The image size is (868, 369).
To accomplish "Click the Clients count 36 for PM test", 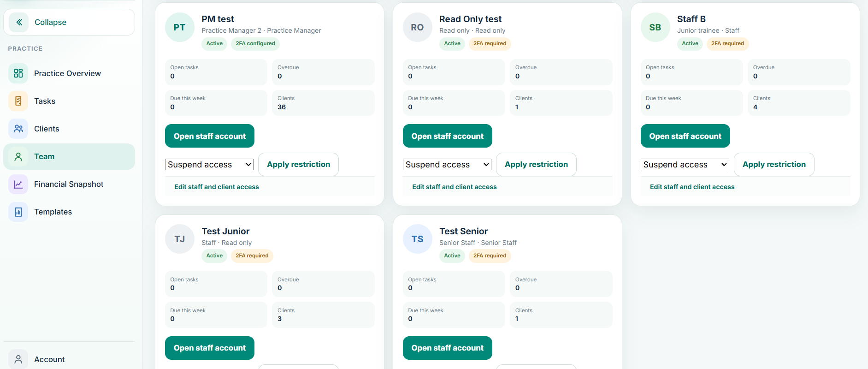I will click(282, 107).
